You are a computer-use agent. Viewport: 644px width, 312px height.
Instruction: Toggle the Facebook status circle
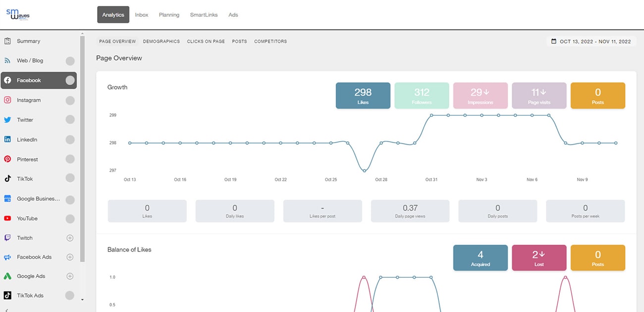(70, 80)
